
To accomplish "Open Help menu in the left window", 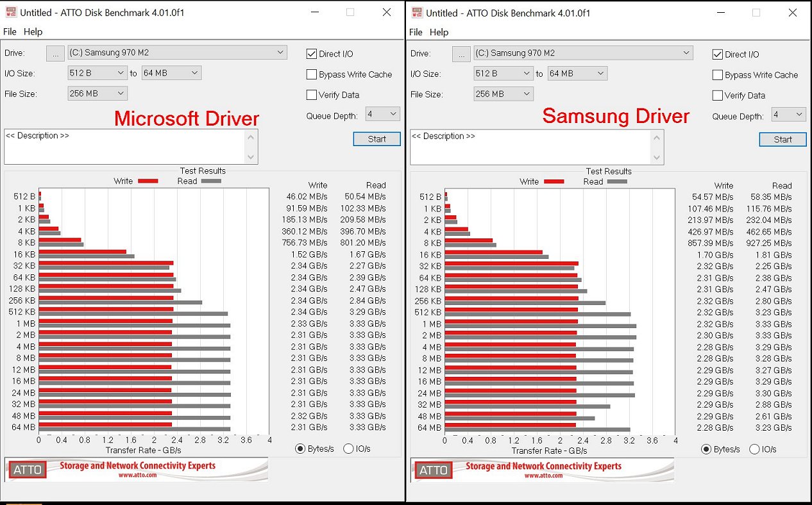I will (x=33, y=31).
